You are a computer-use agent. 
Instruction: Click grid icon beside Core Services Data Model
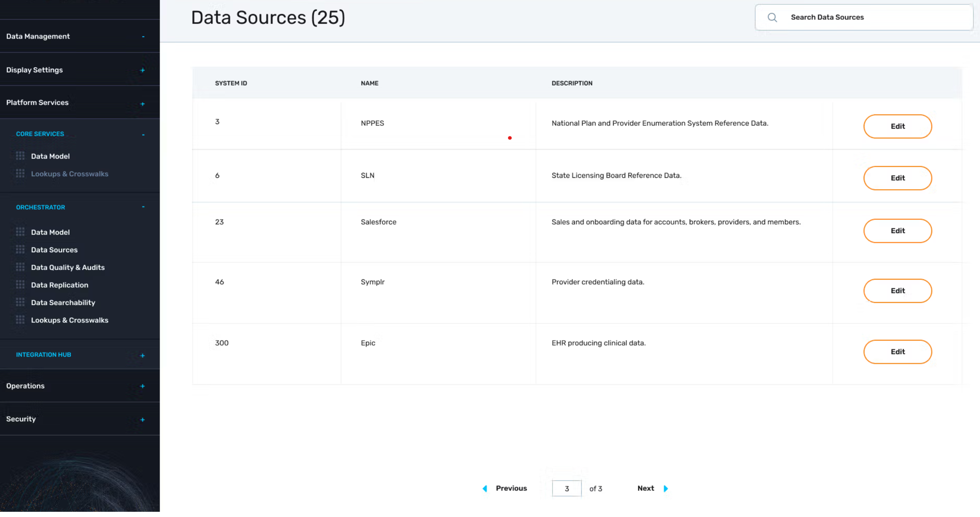tap(20, 156)
